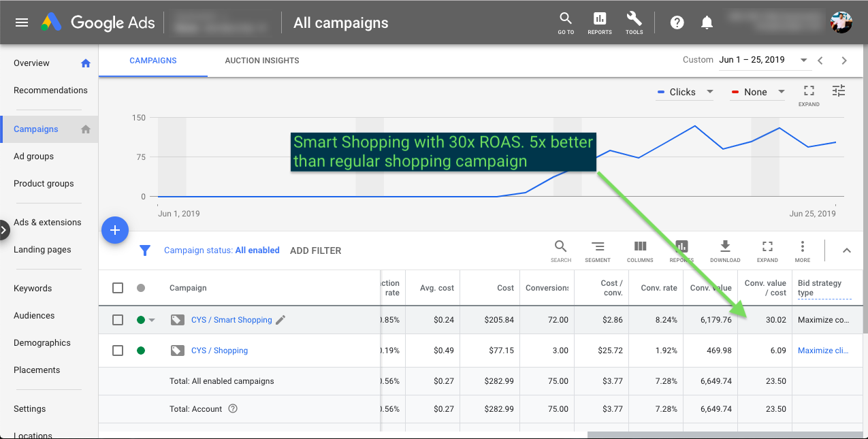Image resolution: width=868 pixels, height=439 pixels.
Task: Expand the chart to full view
Action: (809, 95)
